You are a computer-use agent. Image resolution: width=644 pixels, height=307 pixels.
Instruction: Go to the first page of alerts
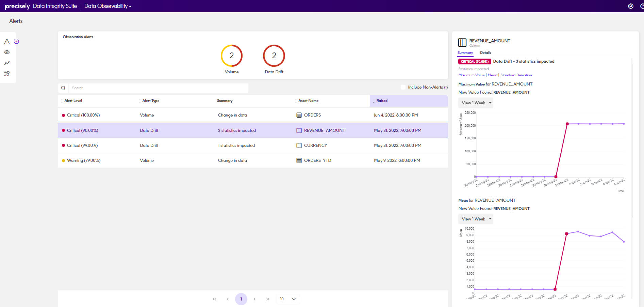point(214,299)
